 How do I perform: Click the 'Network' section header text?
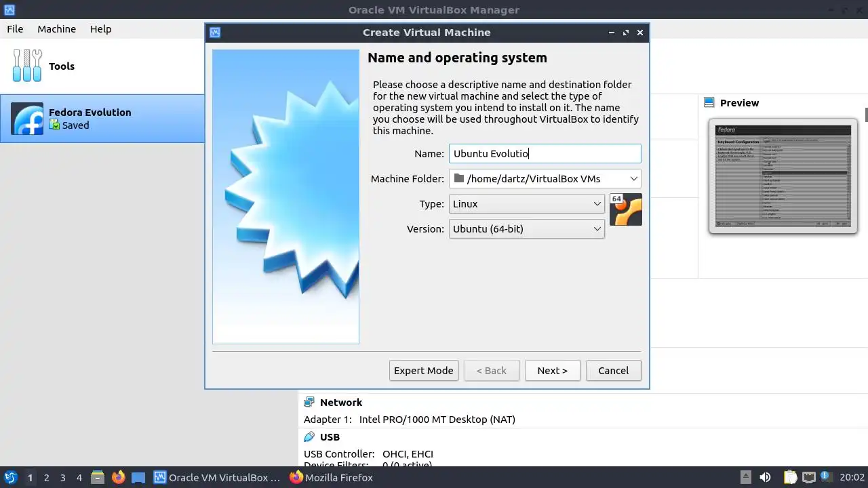(341, 402)
